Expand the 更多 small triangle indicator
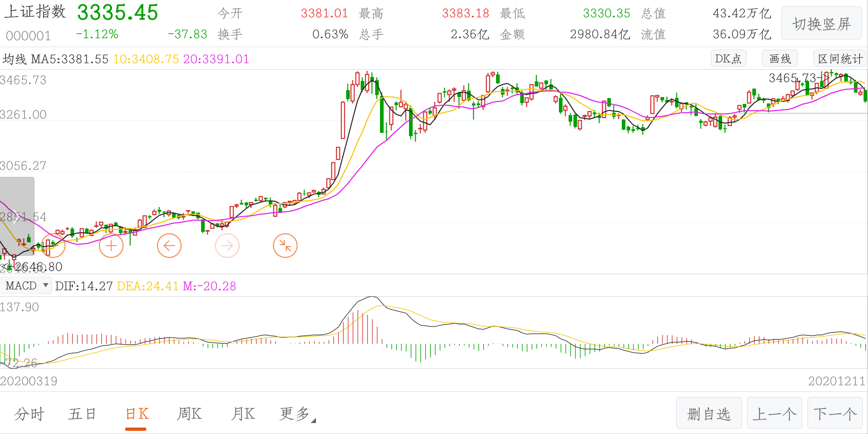The height and width of the screenshot is (434, 868). click(x=314, y=420)
